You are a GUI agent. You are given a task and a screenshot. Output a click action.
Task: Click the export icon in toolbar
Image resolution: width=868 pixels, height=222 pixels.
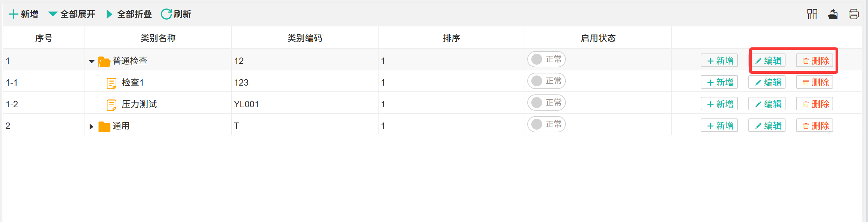tap(833, 14)
